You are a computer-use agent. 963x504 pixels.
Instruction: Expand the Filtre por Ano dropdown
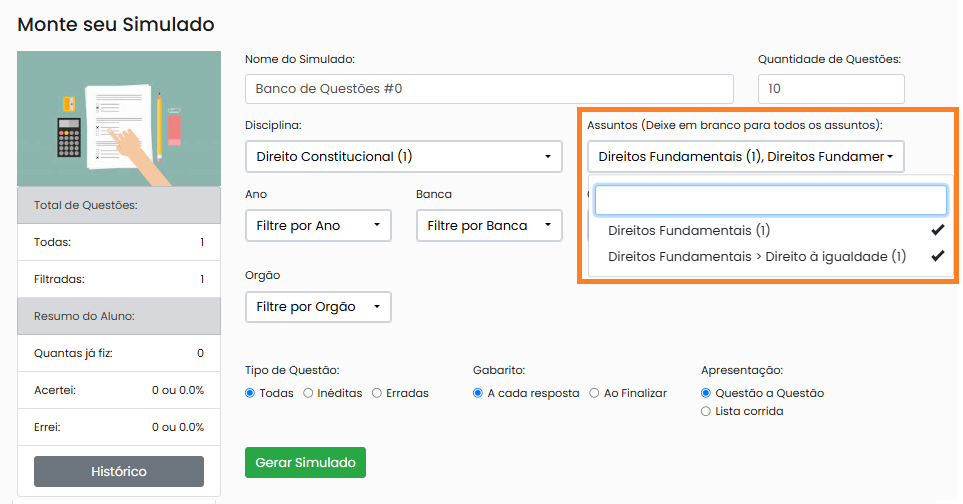(318, 226)
